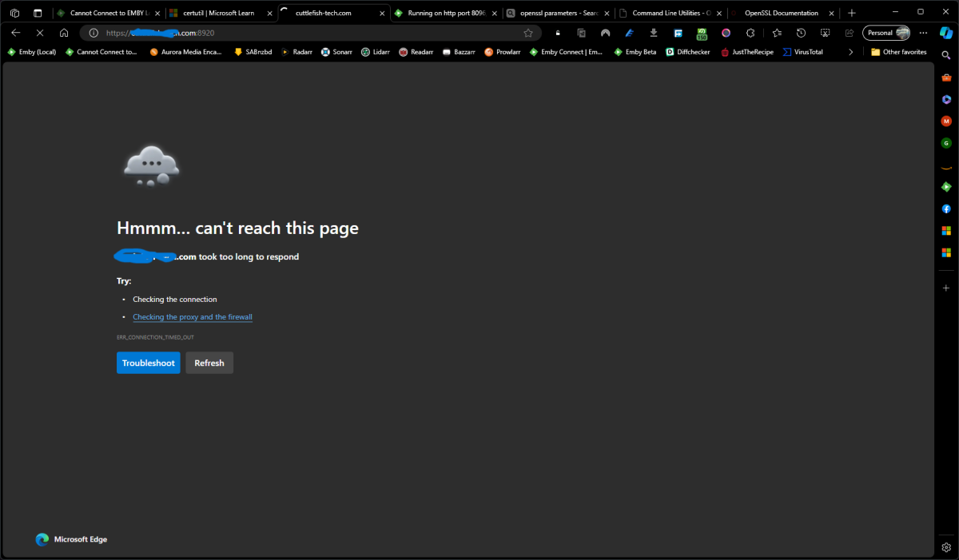Open Copilot from the toolbar

(x=946, y=34)
